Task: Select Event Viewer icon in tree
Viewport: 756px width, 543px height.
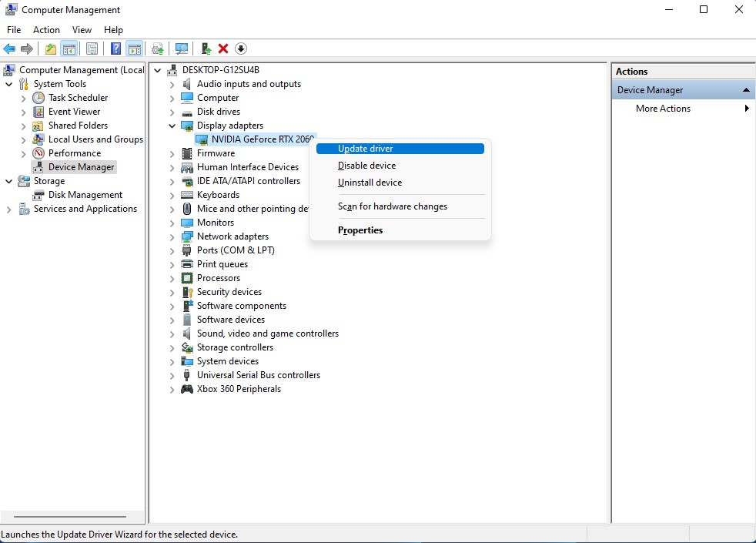Action: pos(38,112)
